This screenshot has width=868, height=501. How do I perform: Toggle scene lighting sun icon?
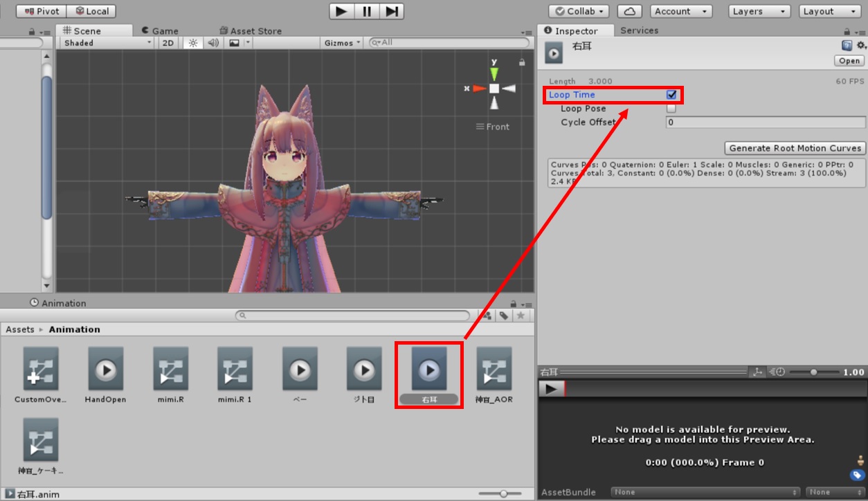193,43
